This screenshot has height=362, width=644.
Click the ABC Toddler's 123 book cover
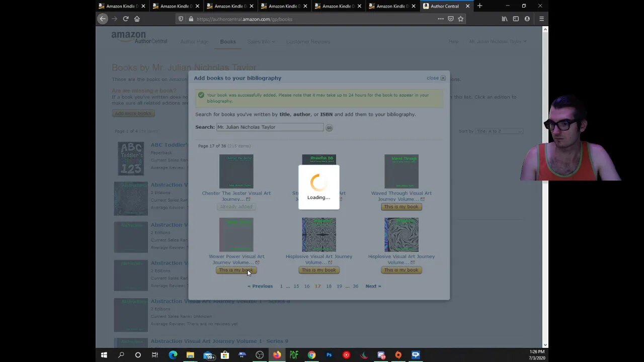(131, 159)
